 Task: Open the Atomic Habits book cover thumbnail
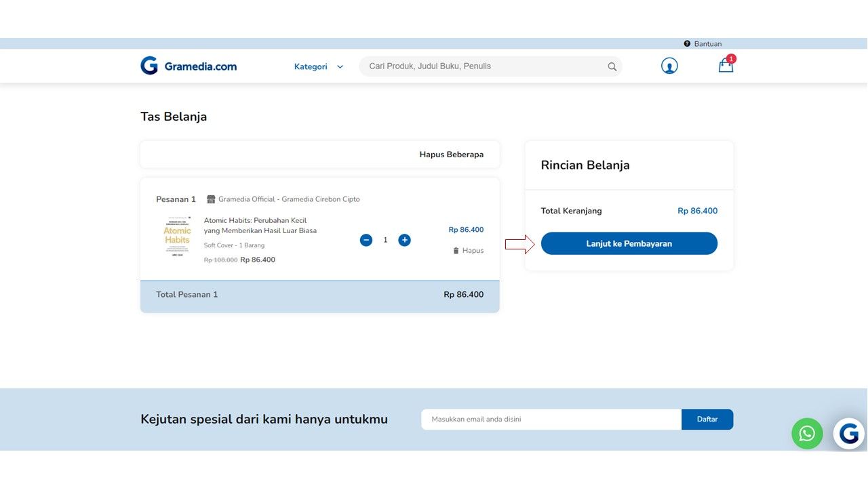[x=177, y=235]
